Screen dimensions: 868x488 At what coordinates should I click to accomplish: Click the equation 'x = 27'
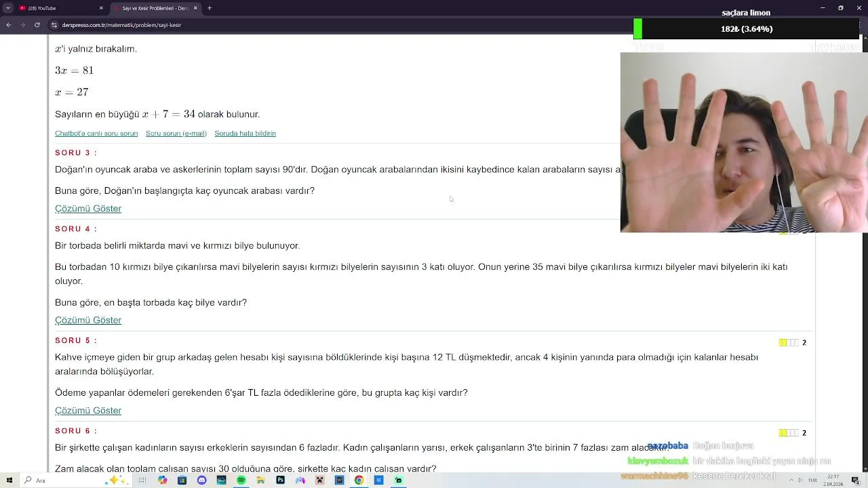tap(72, 92)
